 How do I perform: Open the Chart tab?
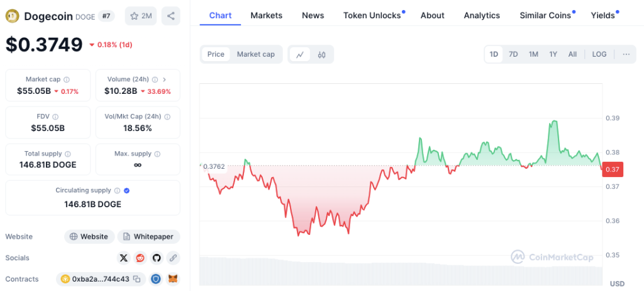pos(221,16)
